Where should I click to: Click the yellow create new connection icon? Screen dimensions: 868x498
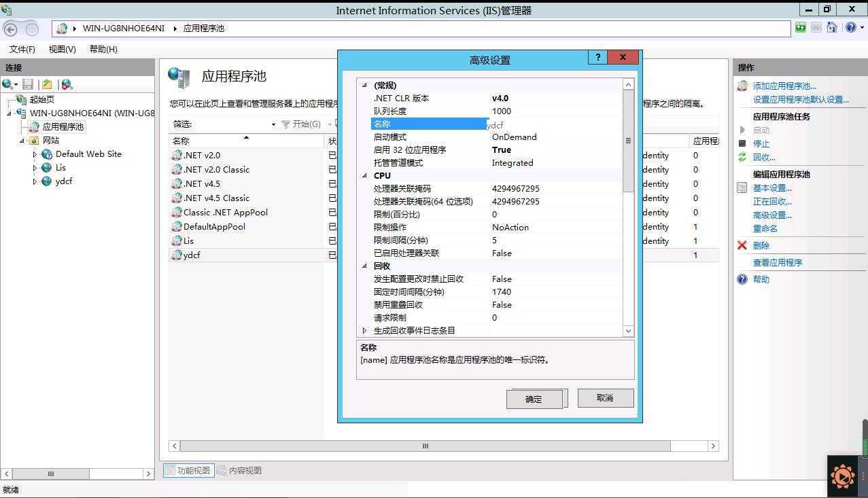coord(47,84)
